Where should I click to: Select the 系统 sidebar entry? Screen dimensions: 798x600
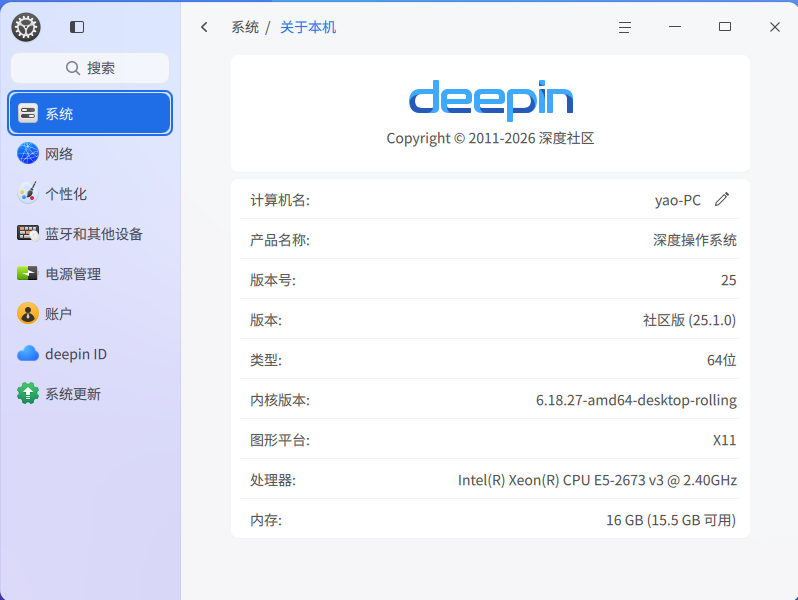(90, 113)
